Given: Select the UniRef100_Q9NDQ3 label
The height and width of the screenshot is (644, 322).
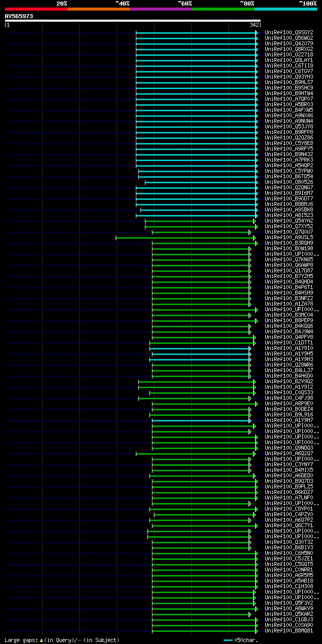Looking at the screenshot, I should click(289, 448).
